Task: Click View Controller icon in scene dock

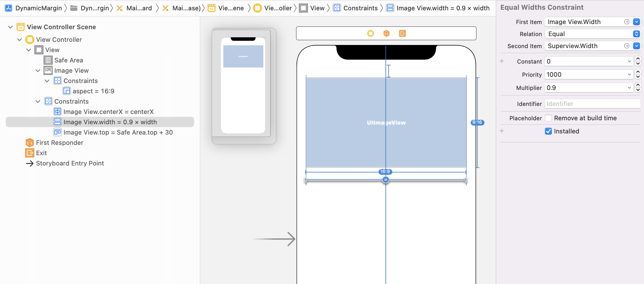Action: [x=371, y=33]
